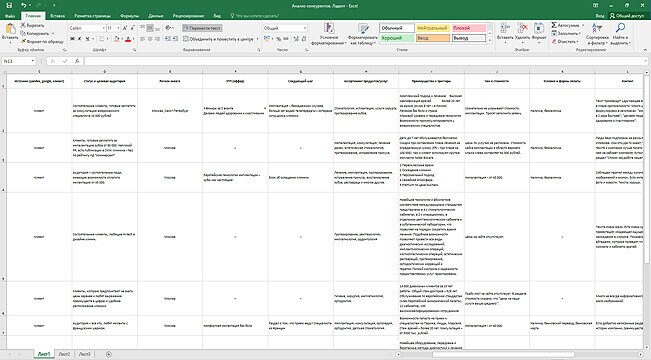
Task: Click the Вставить cells insert icon
Action: tap(505, 29)
